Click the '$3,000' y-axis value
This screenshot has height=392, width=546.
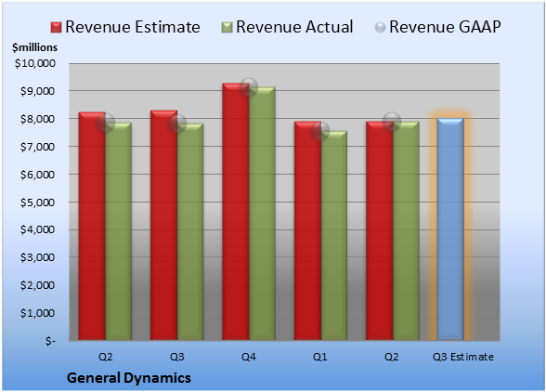(37, 257)
